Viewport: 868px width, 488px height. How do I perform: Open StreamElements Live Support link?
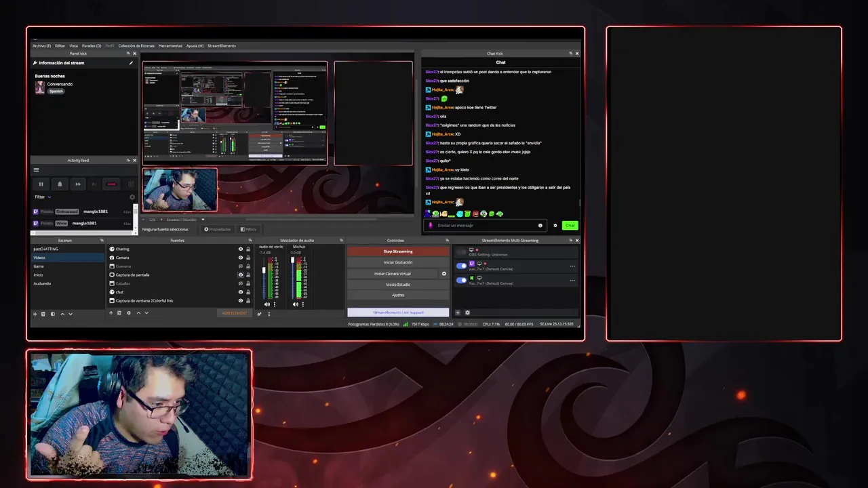pos(398,312)
